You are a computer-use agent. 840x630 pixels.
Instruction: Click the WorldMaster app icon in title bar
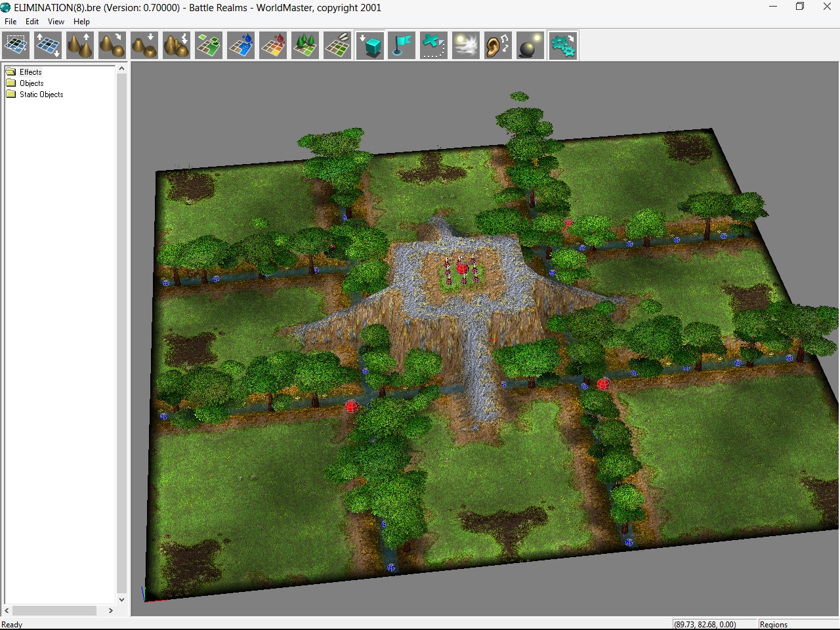click(6, 8)
